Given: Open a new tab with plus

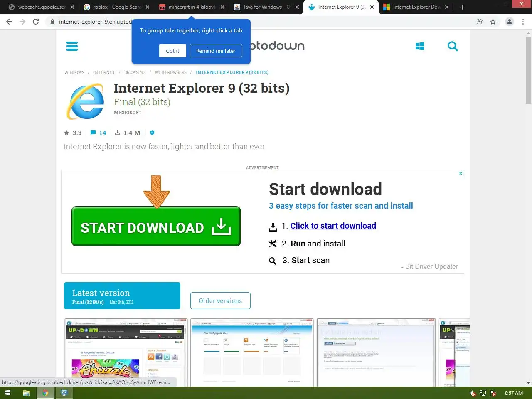Looking at the screenshot, I should pyautogui.click(x=462, y=7).
